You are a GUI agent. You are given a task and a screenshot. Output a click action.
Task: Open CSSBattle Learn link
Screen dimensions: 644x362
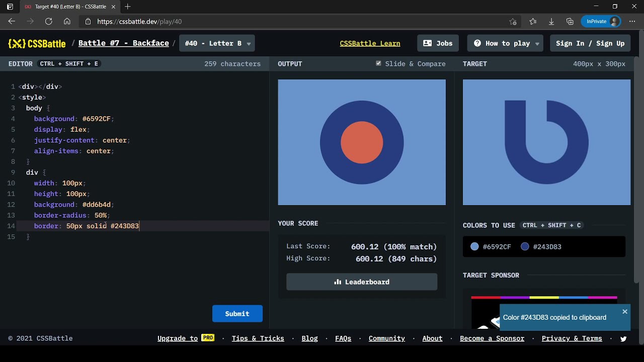(x=370, y=43)
